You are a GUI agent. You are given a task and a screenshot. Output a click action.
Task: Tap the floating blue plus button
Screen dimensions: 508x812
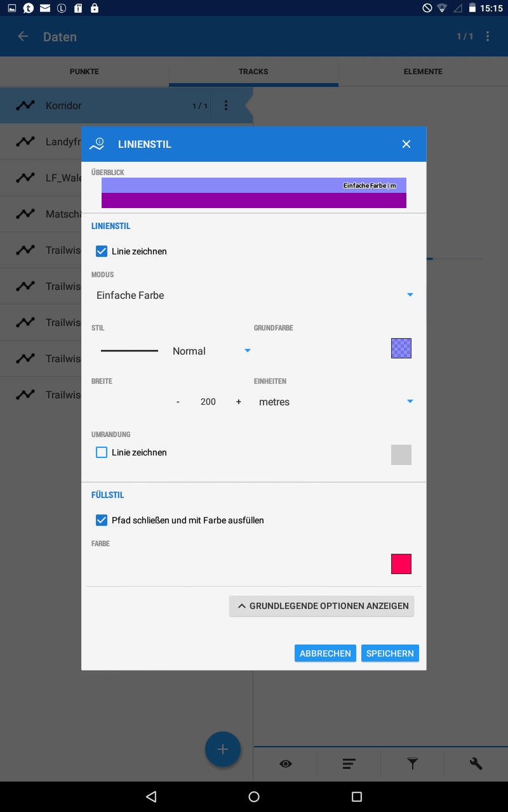coord(223,749)
